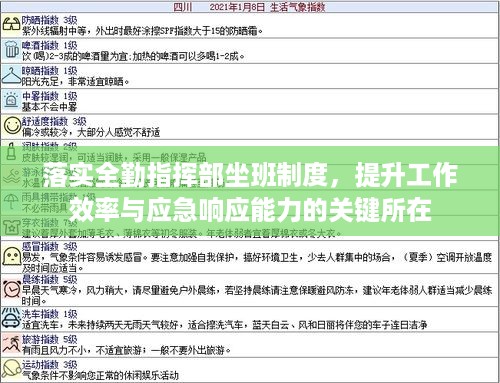The width and height of the screenshot is (500, 383).
Task: Click the sick face icon for 感冒指数
Action: (x=12, y=257)
